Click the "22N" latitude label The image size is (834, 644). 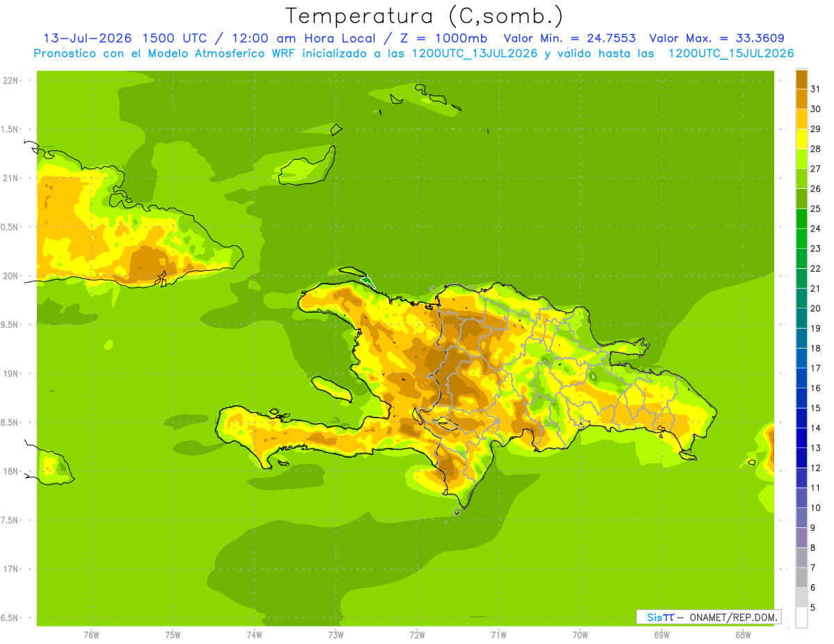(x=10, y=80)
